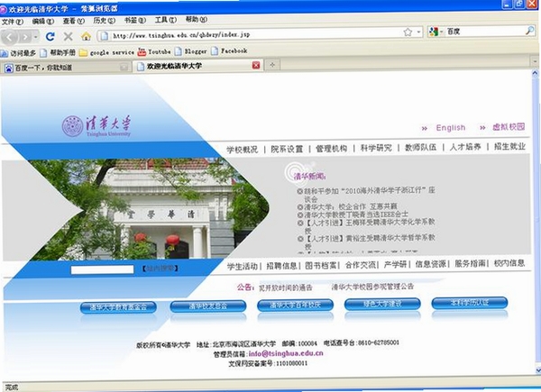Open the 校企合作 互惠共赢 news item
Image resolution: width=541 pixels, height=392 pixels.
pos(351,207)
